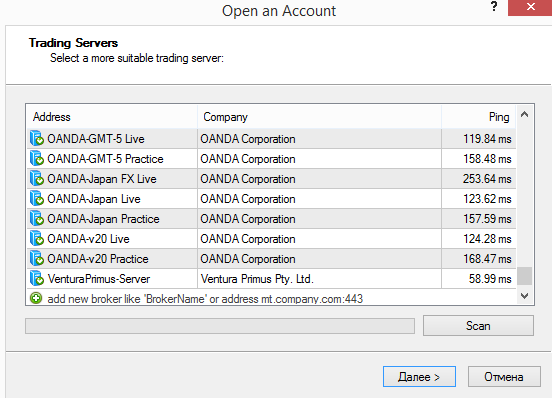
Task: Click the server icon beside VenturaPrimus-Server
Action: (37, 279)
